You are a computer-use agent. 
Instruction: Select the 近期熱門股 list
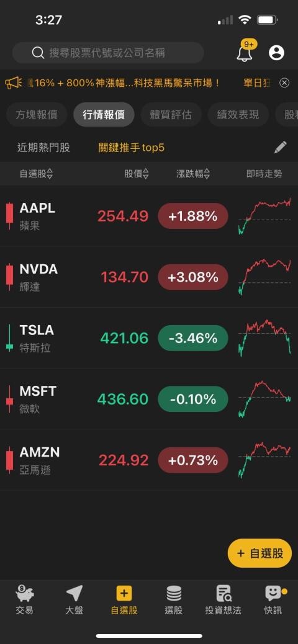tap(43, 148)
